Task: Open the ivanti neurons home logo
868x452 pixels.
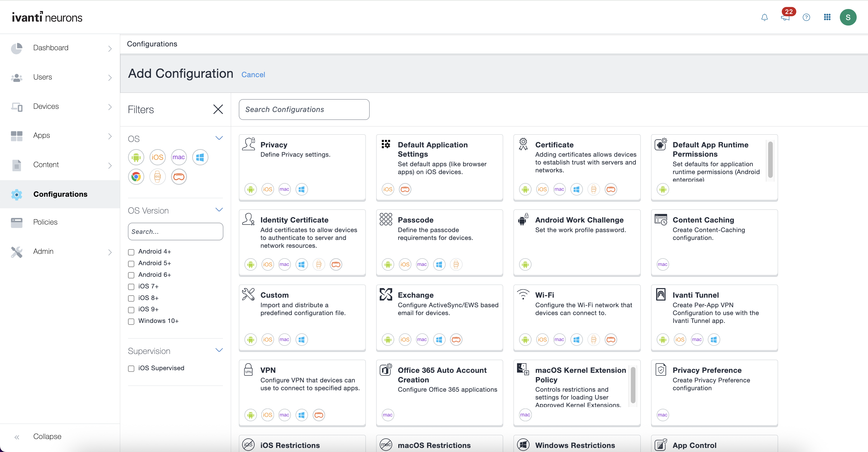Action: tap(47, 17)
